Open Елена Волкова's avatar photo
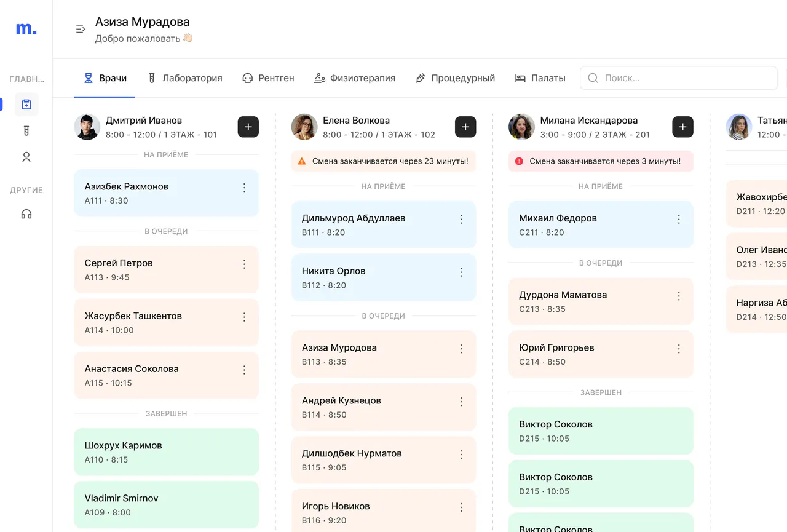The height and width of the screenshot is (532, 787). click(x=304, y=127)
